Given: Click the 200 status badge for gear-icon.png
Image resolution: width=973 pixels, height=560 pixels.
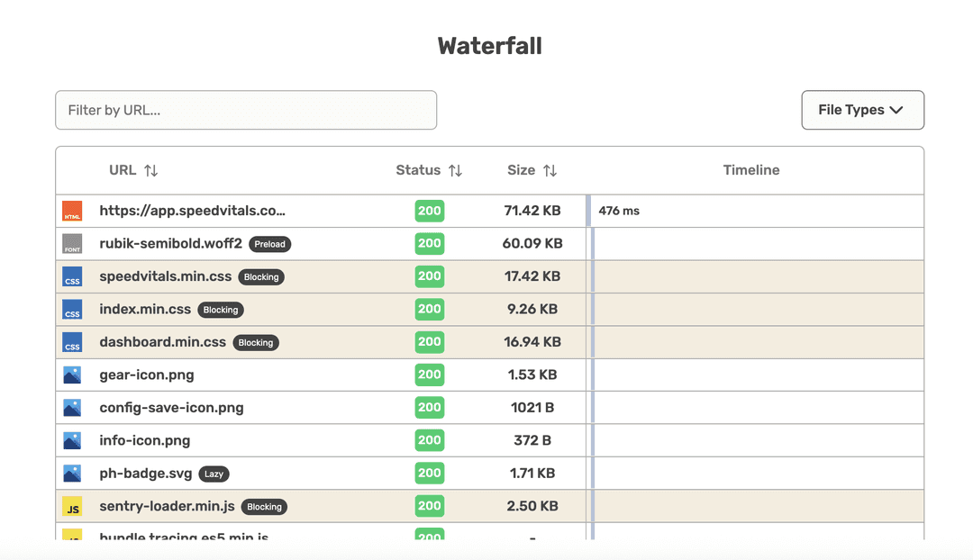Looking at the screenshot, I should (430, 375).
